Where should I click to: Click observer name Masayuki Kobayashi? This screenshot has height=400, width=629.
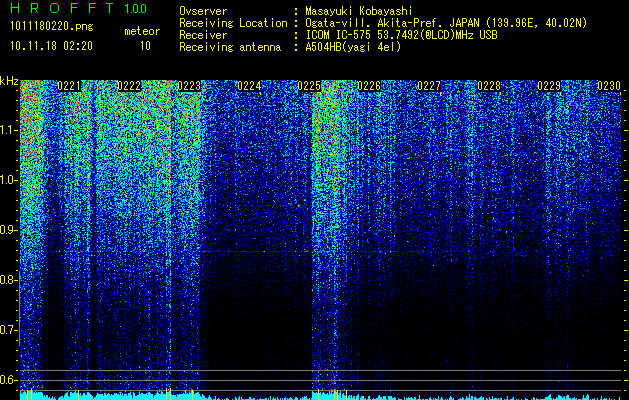359,12
